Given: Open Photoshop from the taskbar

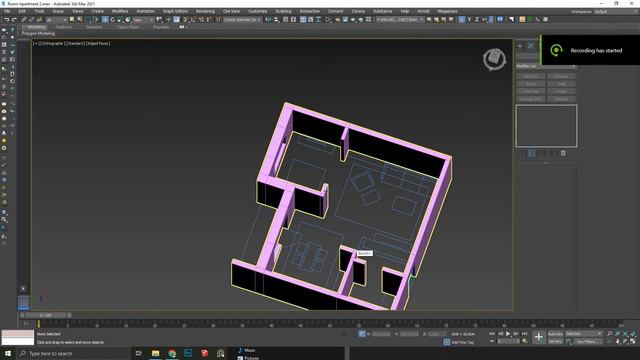Looking at the screenshot, I should [188, 353].
